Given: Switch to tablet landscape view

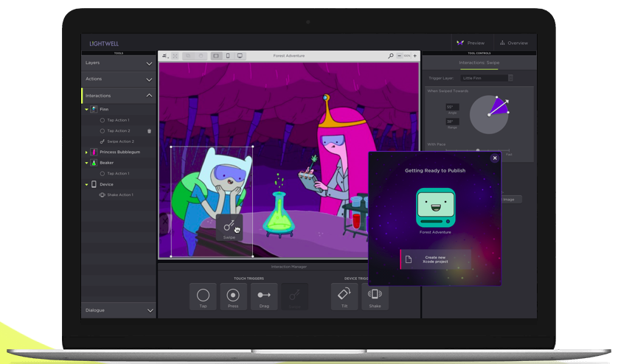Looking at the screenshot, I should [x=216, y=56].
